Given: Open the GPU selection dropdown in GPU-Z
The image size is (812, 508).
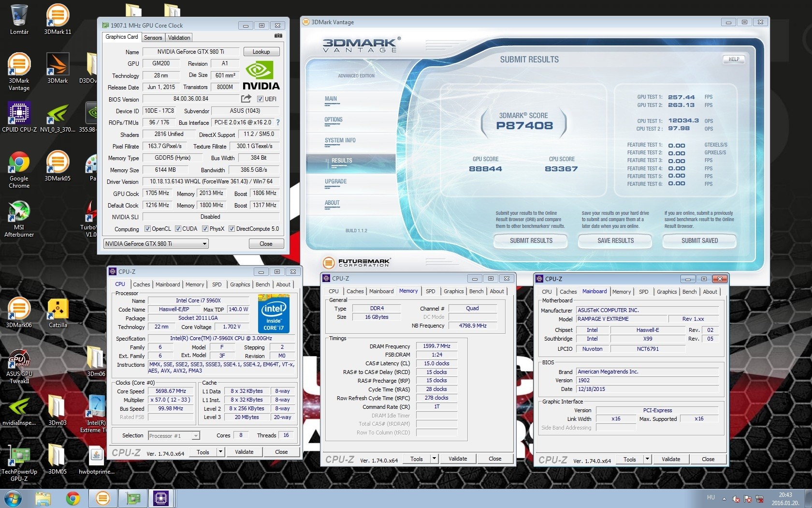Looking at the screenshot, I should (x=156, y=244).
